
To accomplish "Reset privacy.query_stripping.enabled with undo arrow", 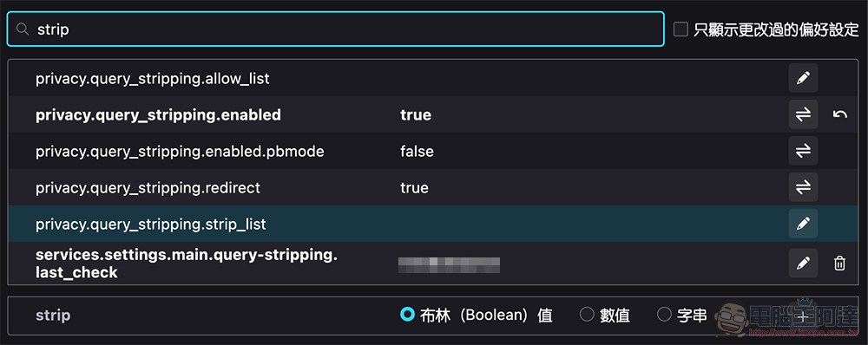I will coord(839,114).
